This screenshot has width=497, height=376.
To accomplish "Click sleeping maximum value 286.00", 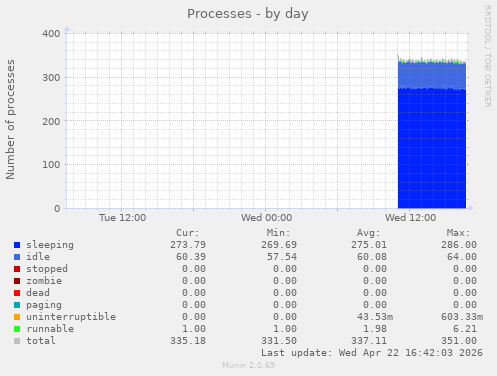I will coord(459,245).
